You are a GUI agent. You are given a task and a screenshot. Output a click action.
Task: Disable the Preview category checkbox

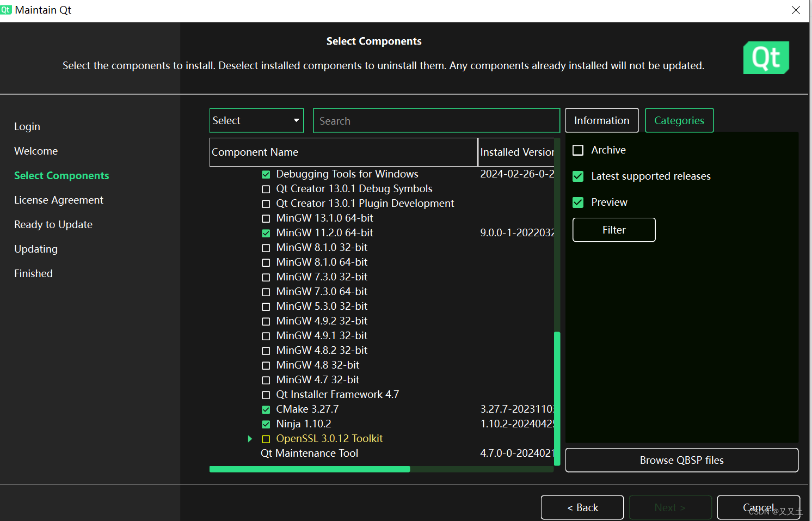(x=578, y=203)
